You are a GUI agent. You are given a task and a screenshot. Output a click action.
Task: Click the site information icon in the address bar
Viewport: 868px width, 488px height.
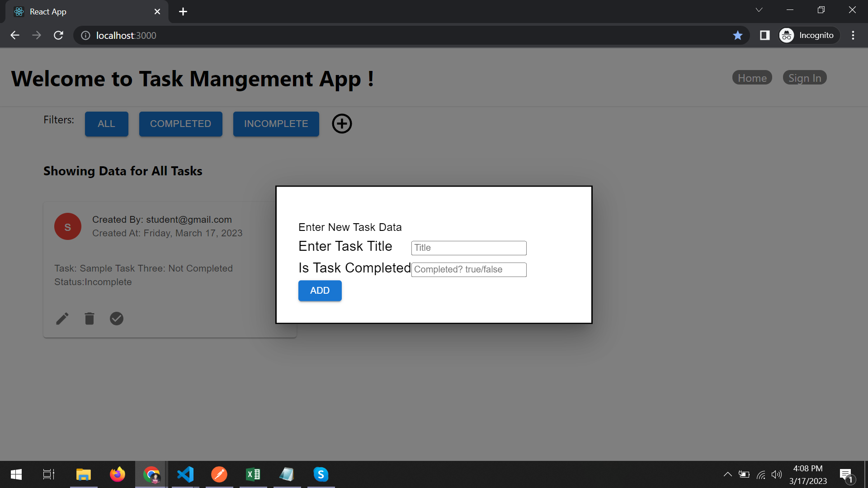(x=85, y=35)
